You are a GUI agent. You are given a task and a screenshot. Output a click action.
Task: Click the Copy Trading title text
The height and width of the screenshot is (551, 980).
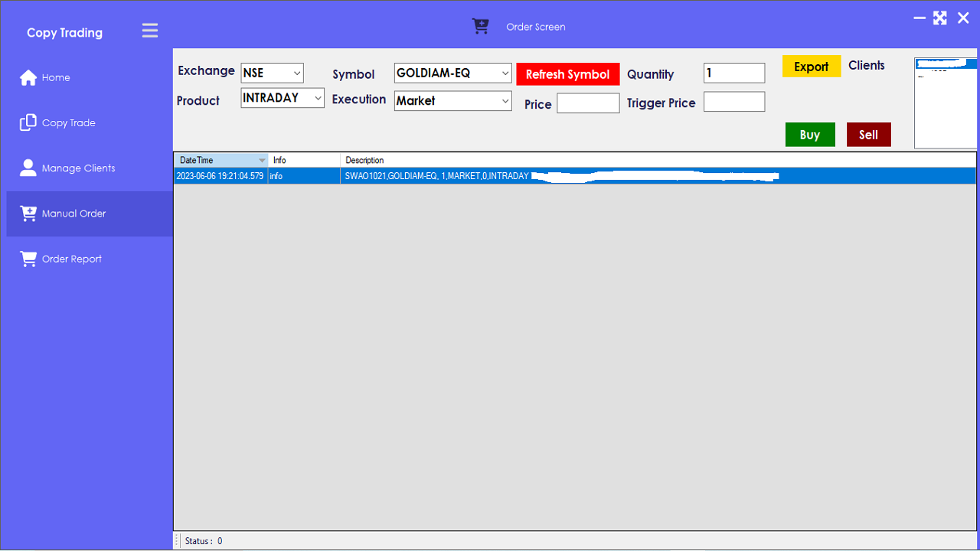tap(64, 32)
